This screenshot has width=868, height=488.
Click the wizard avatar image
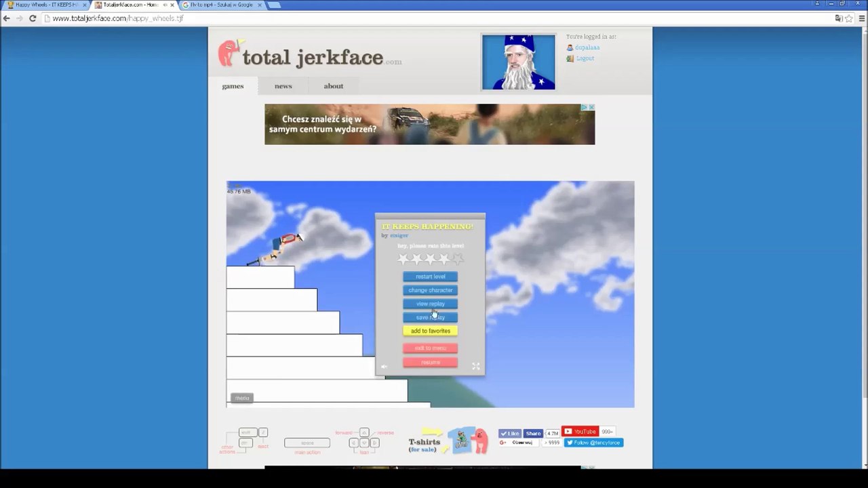point(519,62)
